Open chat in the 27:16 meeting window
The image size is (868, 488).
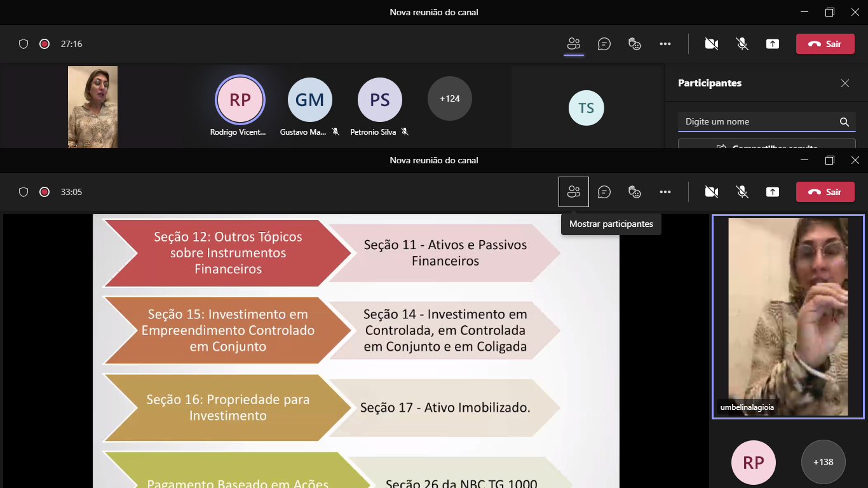pos(604,44)
